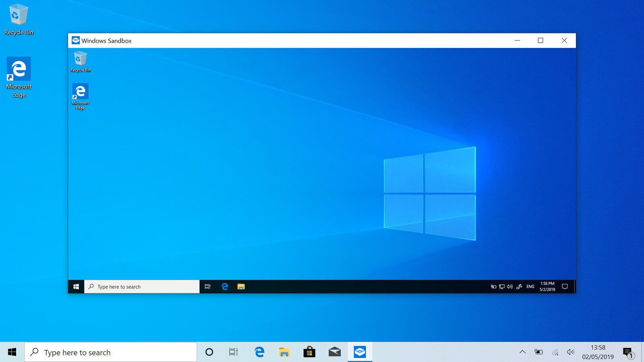
Task: Open the host Start menu
Action: point(12,352)
